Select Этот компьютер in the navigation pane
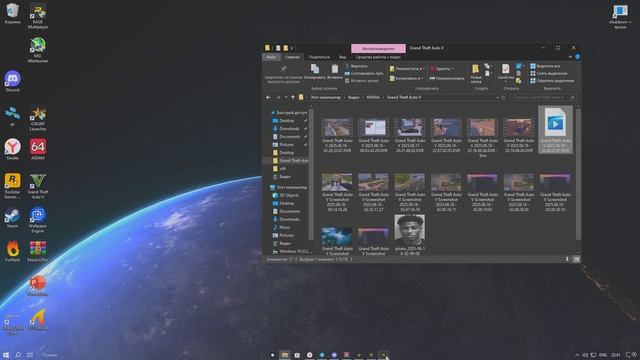Image resolution: width=640 pixels, height=360 pixels. click(289, 187)
